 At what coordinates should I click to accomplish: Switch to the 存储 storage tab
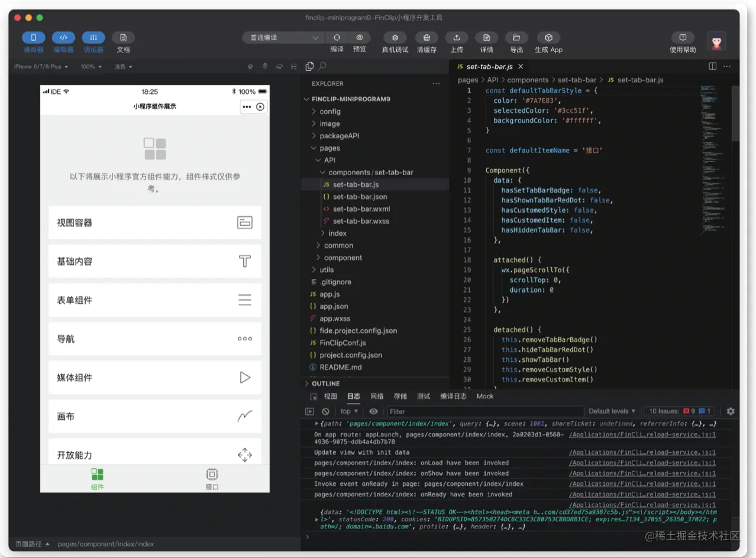[400, 396]
